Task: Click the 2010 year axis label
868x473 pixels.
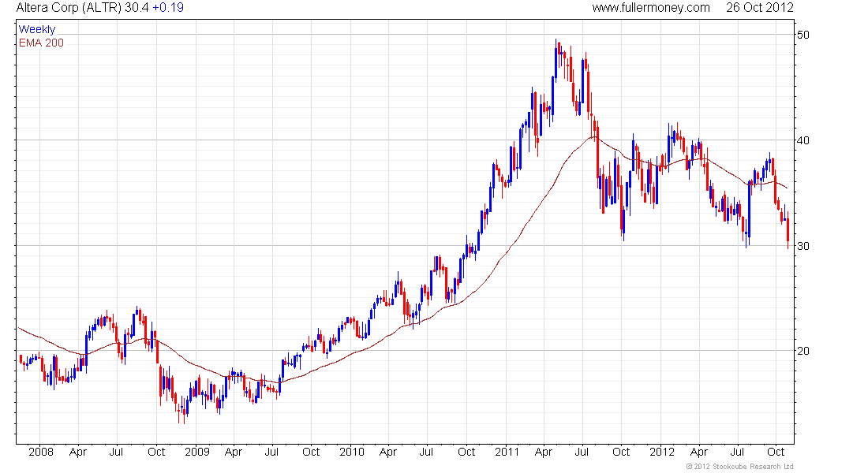Action: [x=352, y=452]
